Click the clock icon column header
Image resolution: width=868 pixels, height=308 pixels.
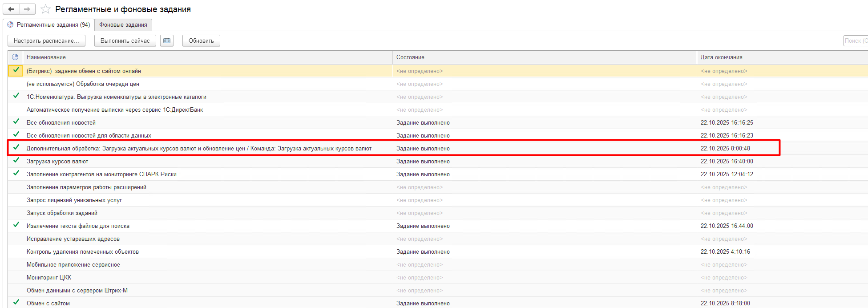point(15,57)
